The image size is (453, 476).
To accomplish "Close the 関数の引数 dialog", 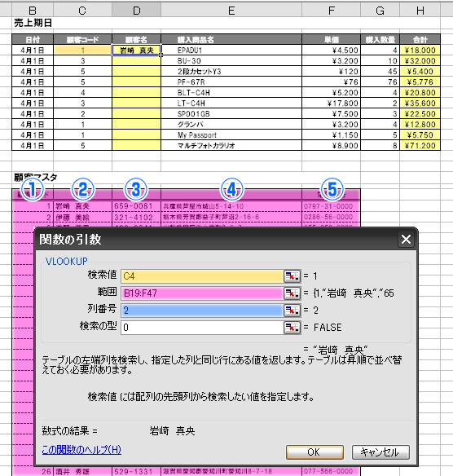I will tap(406, 239).
